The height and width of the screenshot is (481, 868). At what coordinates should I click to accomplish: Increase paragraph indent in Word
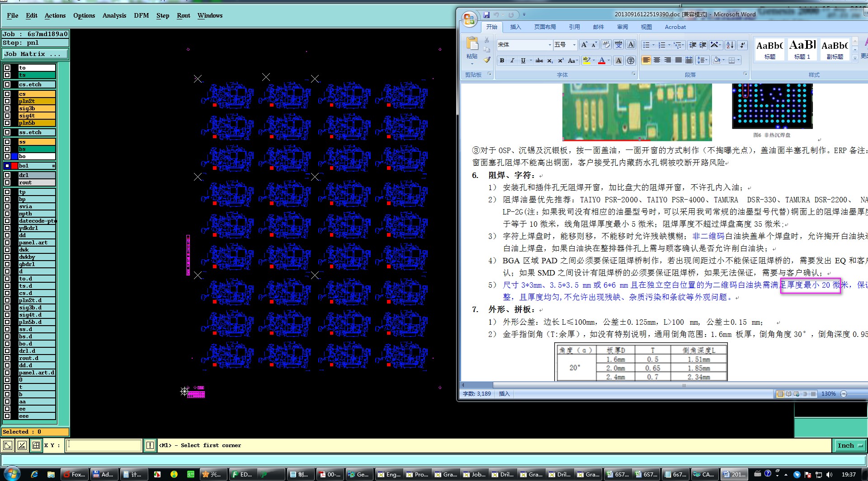pos(703,45)
